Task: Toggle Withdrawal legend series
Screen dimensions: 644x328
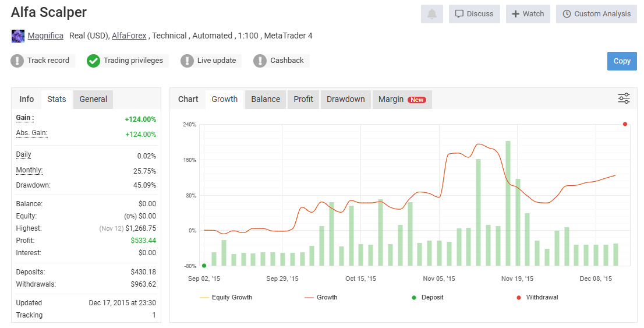Action: pyautogui.click(x=537, y=297)
